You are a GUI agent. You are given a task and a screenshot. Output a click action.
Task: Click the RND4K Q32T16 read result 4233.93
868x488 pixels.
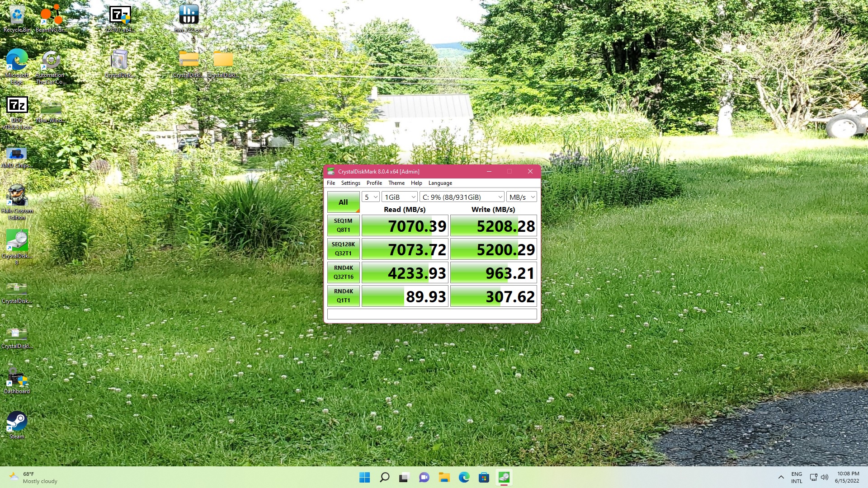(x=405, y=272)
